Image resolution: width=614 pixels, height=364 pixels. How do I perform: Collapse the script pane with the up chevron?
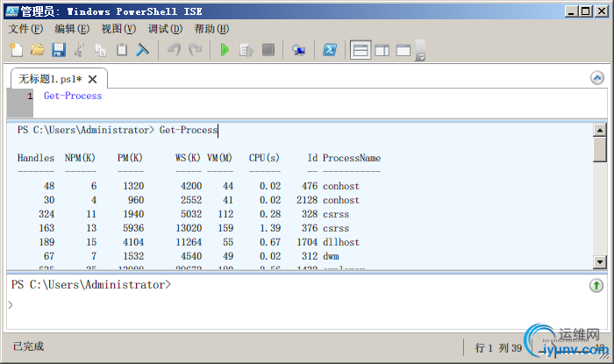597,78
